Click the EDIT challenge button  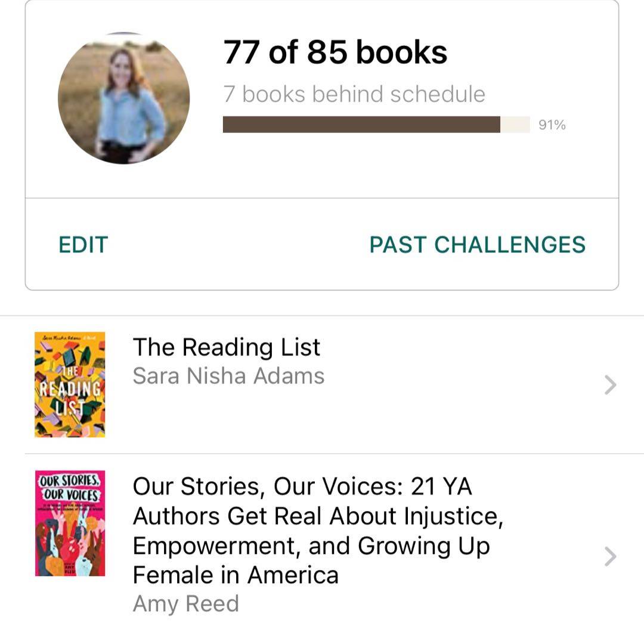point(83,245)
